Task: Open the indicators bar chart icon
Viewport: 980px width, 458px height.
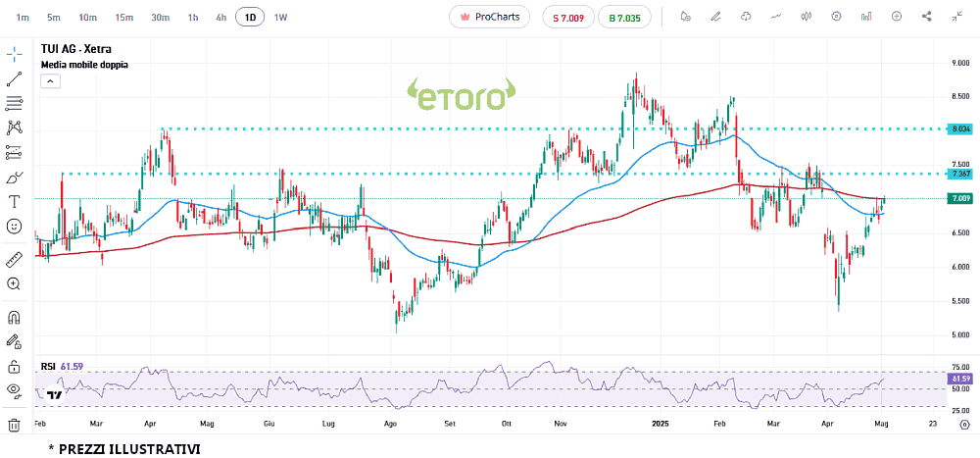Action: (866, 17)
